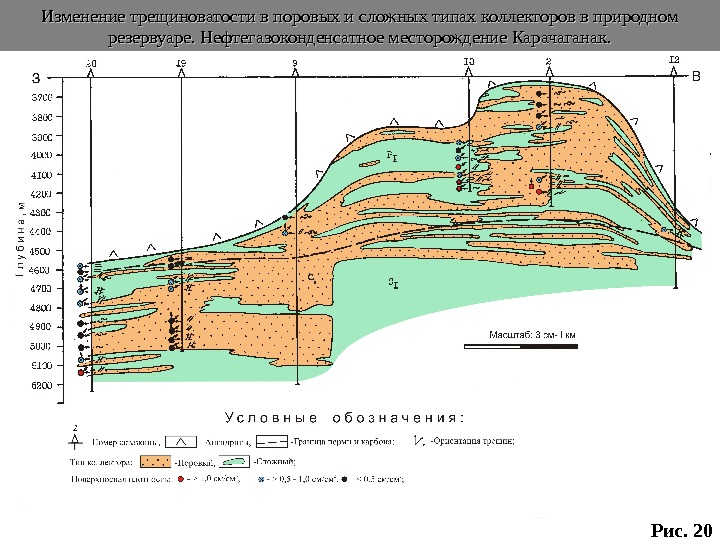This screenshot has height=540, width=720.
Task: Click the depth label 4100
Action: pyautogui.click(x=41, y=175)
